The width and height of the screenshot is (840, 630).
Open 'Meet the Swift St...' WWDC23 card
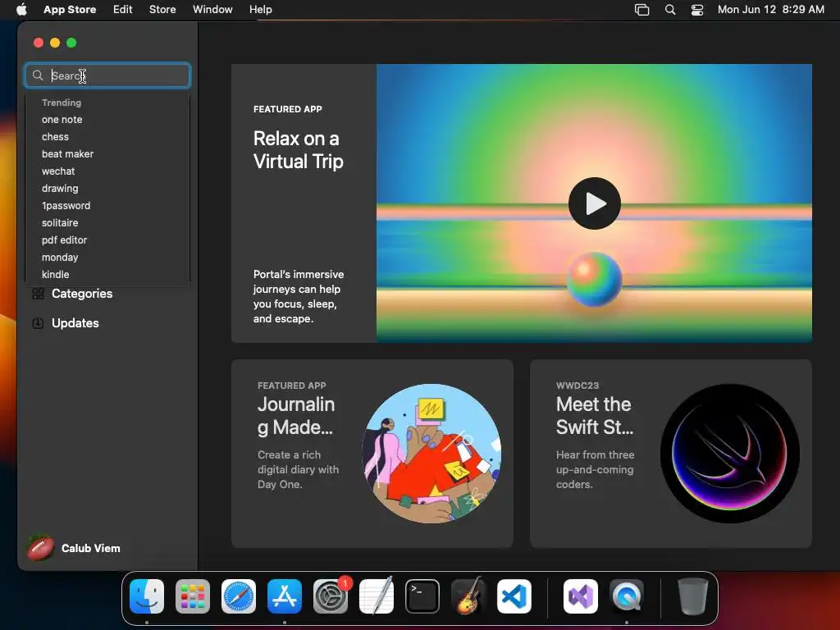coord(671,454)
